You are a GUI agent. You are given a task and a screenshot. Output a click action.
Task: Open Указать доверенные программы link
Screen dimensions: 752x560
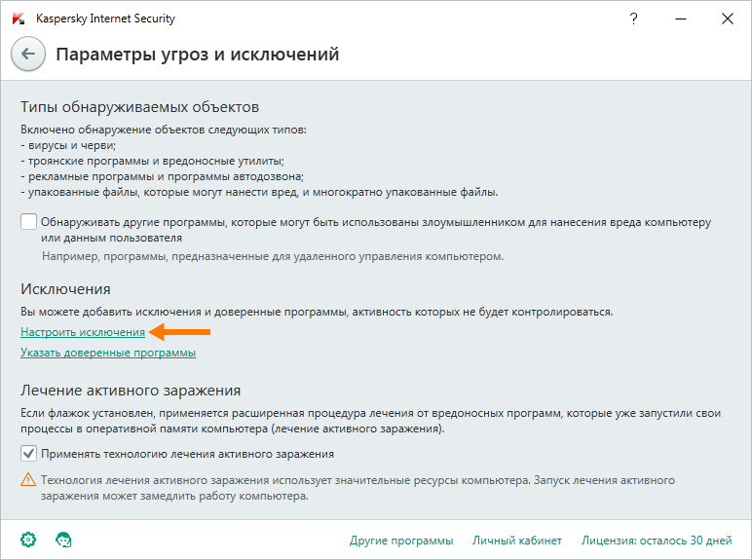tap(108, 353)
